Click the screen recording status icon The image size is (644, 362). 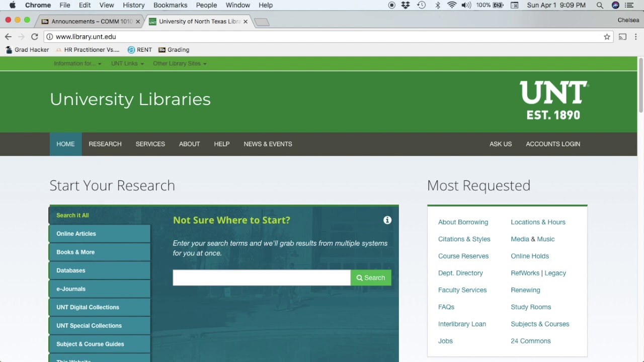pyautogui.click(x=391, y=5)
